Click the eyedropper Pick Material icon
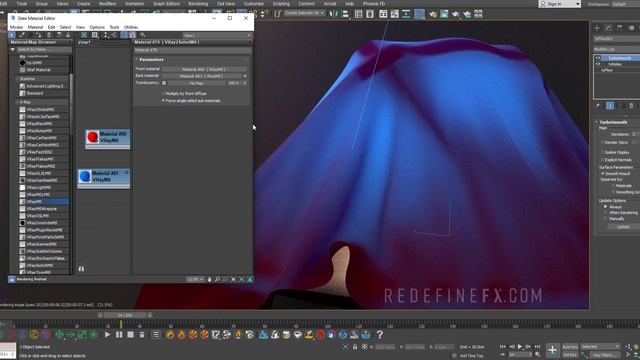 point(22,35)
